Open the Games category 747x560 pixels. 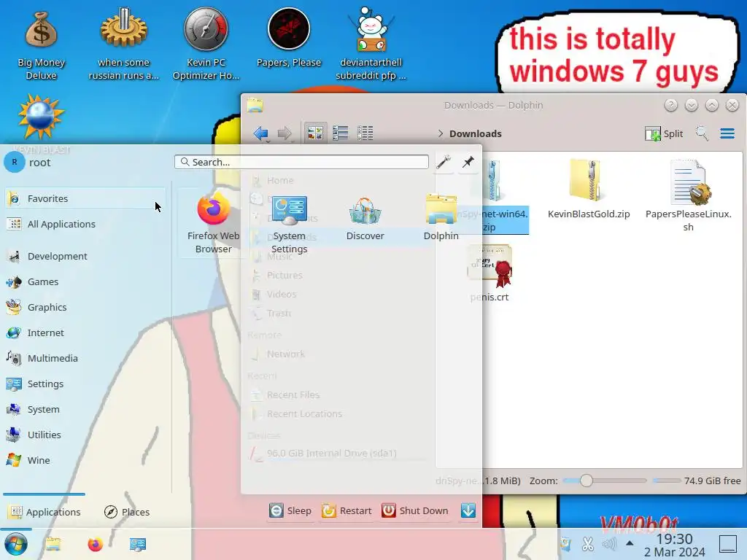pos(85,282)
